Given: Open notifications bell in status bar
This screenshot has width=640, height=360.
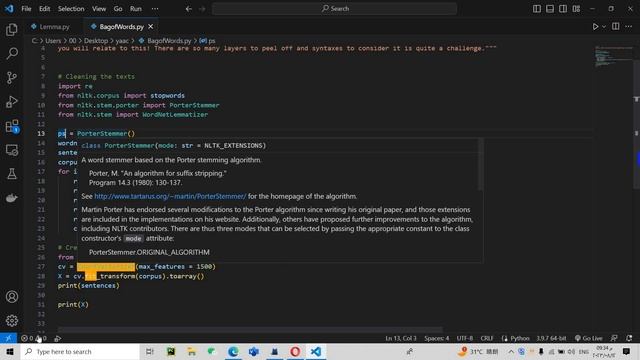Looking at the screenshot, I should click(x=629, y=338).
